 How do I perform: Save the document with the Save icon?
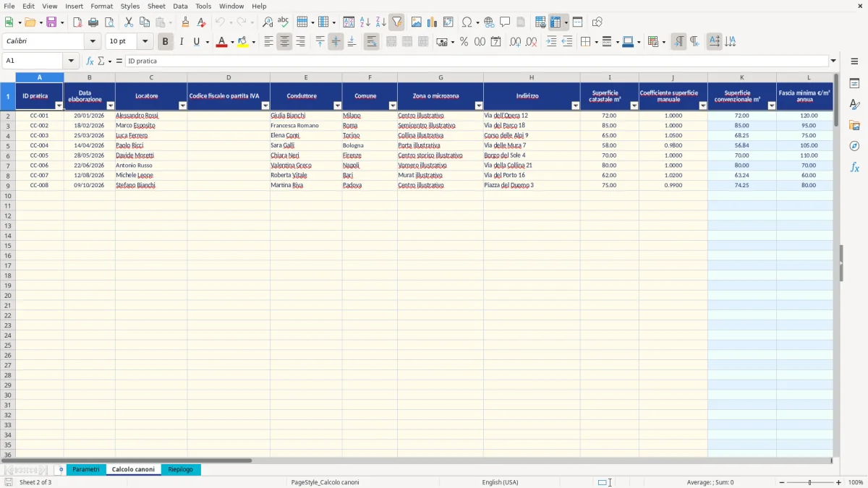(x=51, y=22)
